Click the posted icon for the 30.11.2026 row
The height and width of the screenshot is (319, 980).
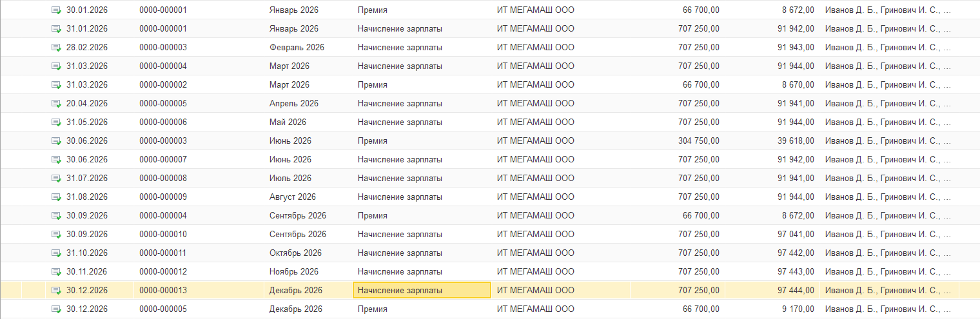(x=56, y=272)
